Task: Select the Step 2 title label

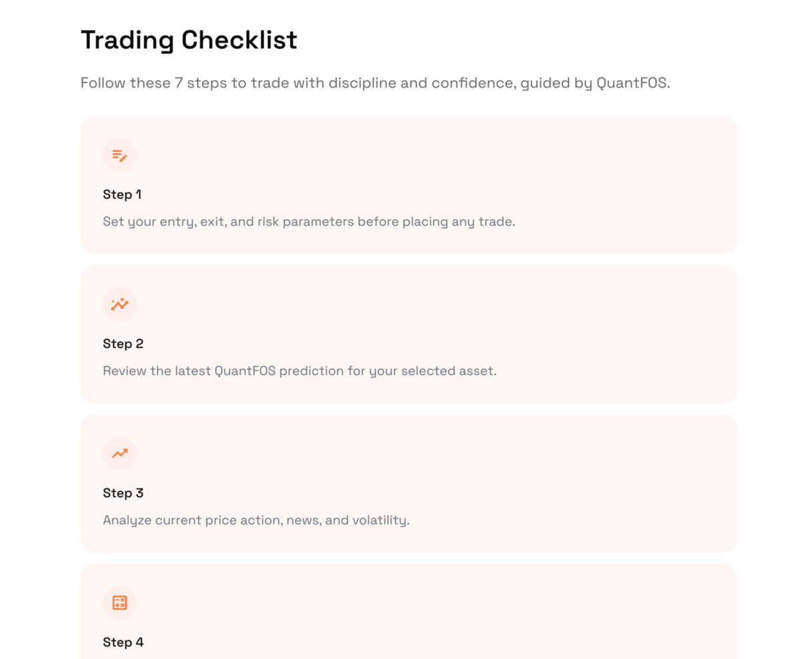Action: [123, 343]
